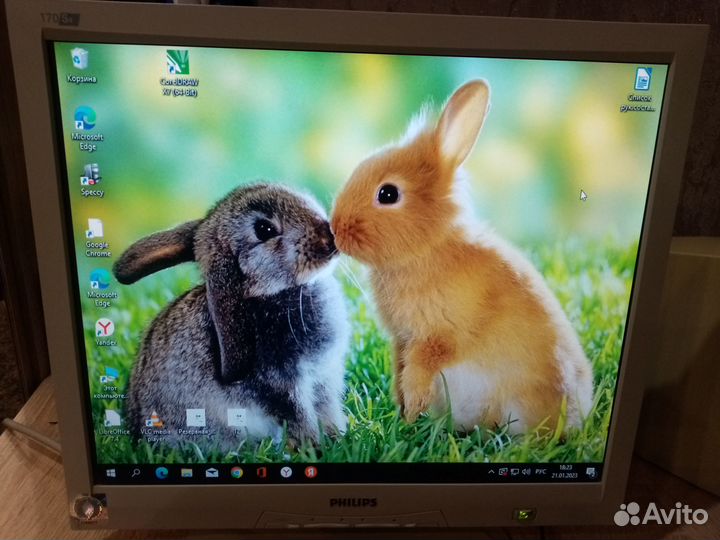Viewport: 720px width, 540px height.
Task: Open File Explorer from the taskbar
Action: click(x=186, y=472)
